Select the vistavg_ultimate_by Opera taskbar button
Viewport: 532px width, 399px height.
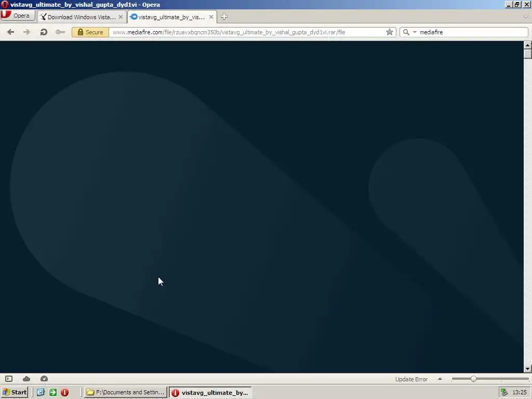coord(210,393)
